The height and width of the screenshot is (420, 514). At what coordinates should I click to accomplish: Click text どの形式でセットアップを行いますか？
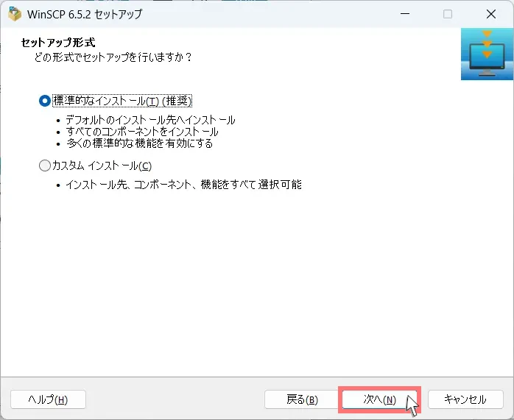pyautogui.click(x=113, y=57)
